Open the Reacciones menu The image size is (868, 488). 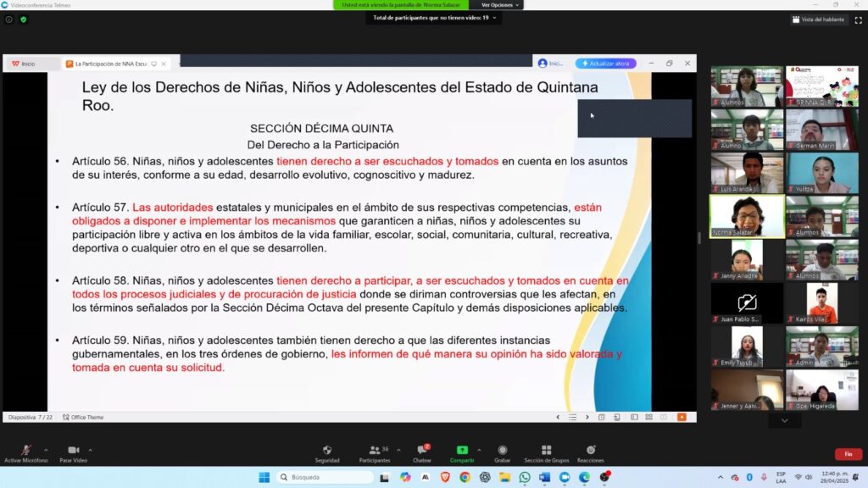(591, 453)
